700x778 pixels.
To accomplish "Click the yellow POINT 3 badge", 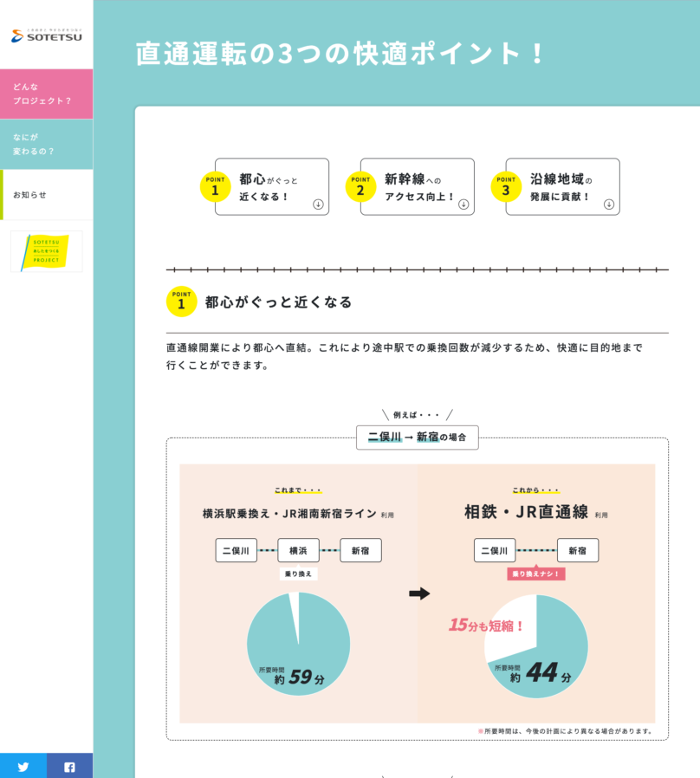I will [506, 186].
